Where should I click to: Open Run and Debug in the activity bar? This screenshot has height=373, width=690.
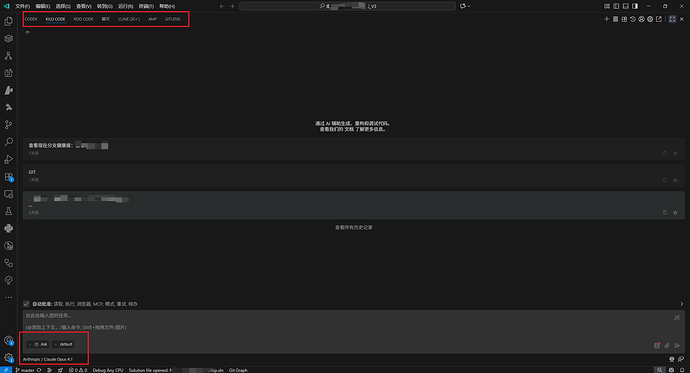[x=8, y=159]
